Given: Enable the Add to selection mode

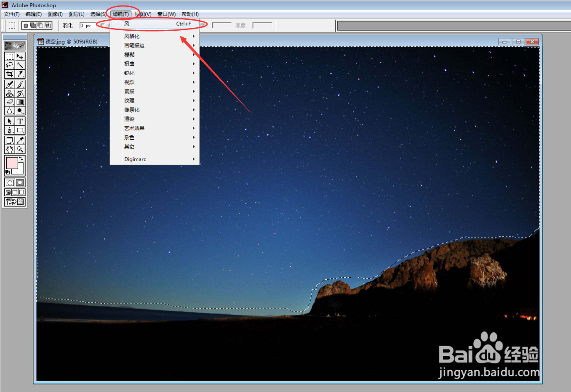Looking at the screenshot, I should pyautogui.click(x=33, y=26).
